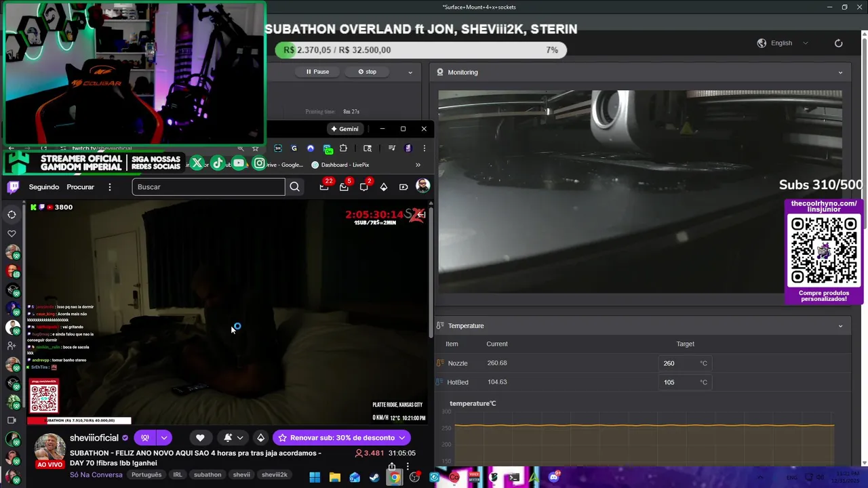Stop the current print
This screenshot has width=868, height=488.
click(x=368, y=72)
